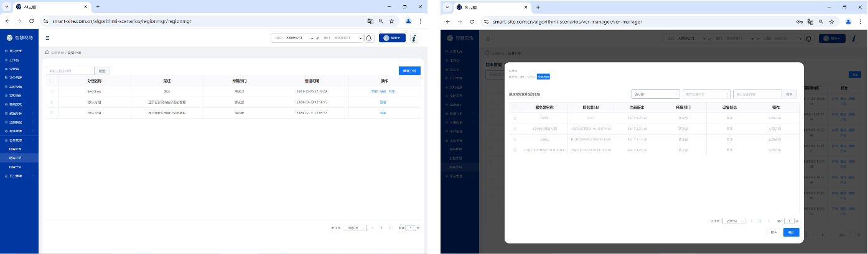Screen dimensions: 868x254
Task: Click the info 'i' icon in left window header
Action: click(414, 38)
